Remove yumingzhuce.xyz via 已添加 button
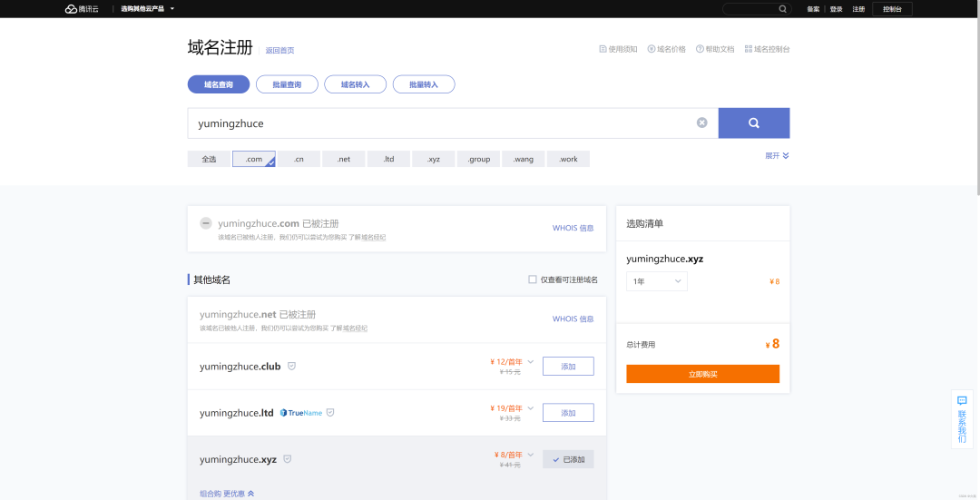 coord(568,459)
